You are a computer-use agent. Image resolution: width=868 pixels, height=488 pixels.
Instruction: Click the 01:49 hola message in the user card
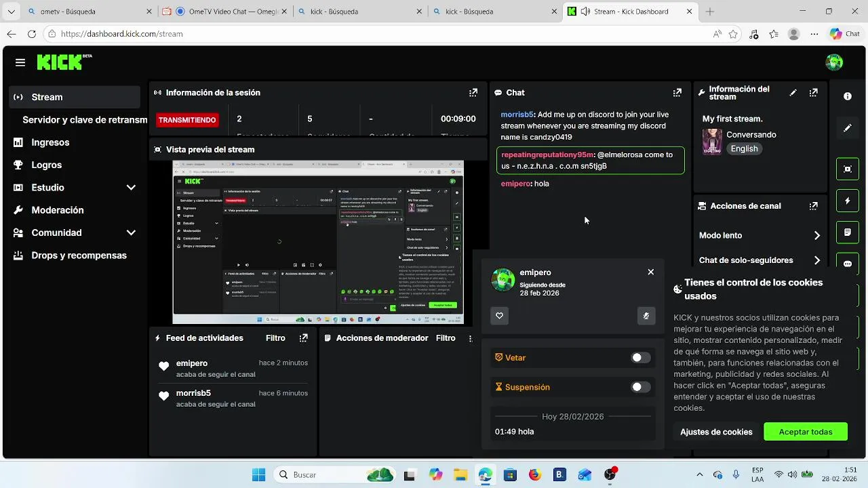(514, 432)
